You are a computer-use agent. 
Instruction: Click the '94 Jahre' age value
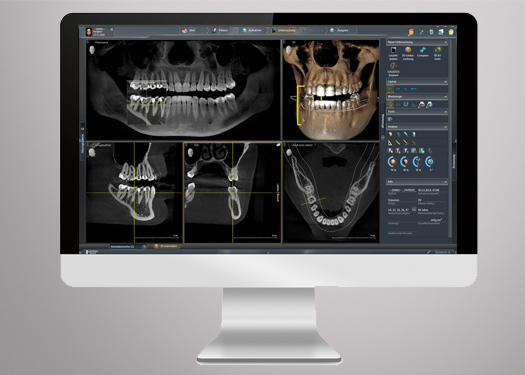pos(422,210)
